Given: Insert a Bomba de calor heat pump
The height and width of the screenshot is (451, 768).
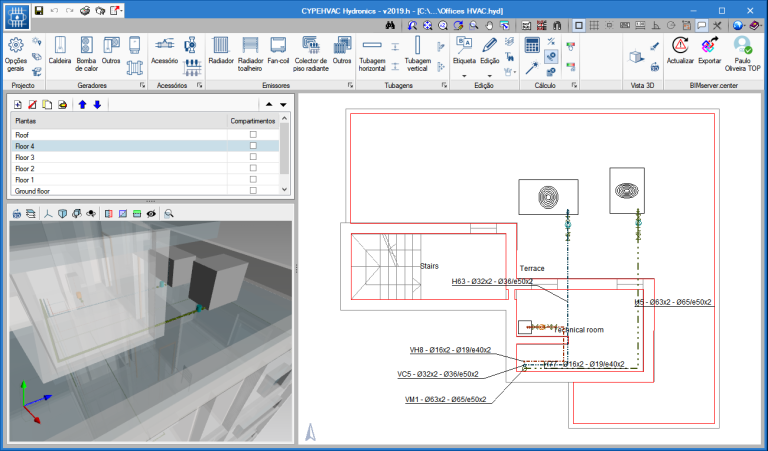Looking at the screenshot, I should click(86, 54).
